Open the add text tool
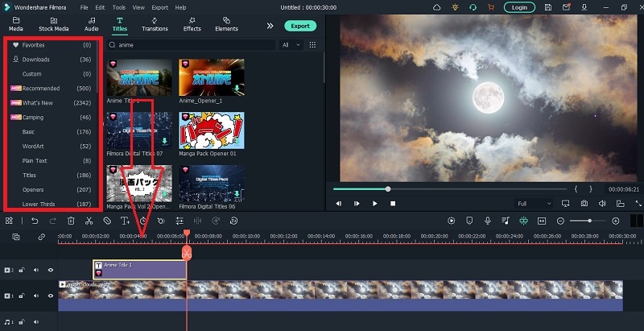Screen dimensions: 644x331 point(125,221)
